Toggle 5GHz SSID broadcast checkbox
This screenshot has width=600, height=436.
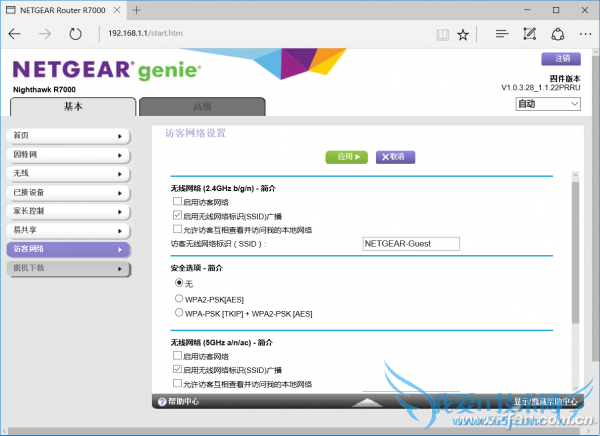(177, 369)
